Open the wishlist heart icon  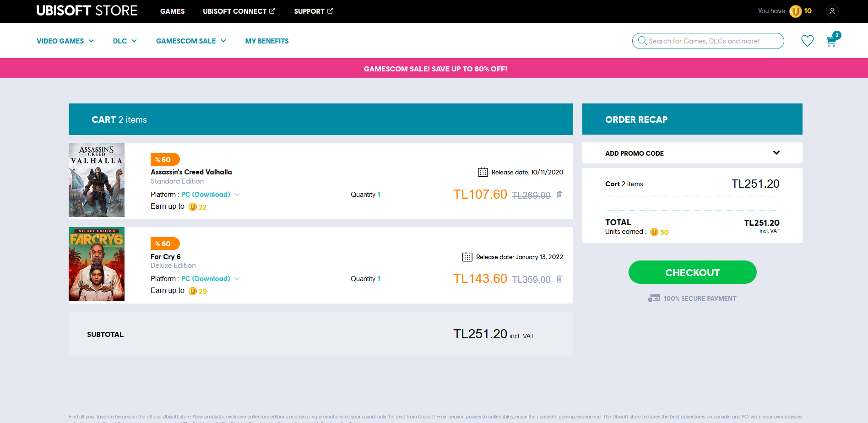(808, 41)
